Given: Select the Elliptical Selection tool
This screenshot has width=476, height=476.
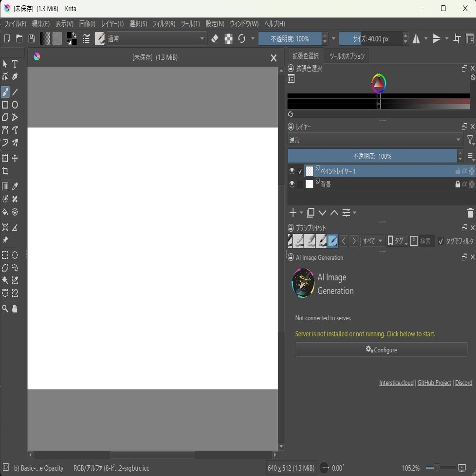Looking at the screenshot, I should (15, 255).
